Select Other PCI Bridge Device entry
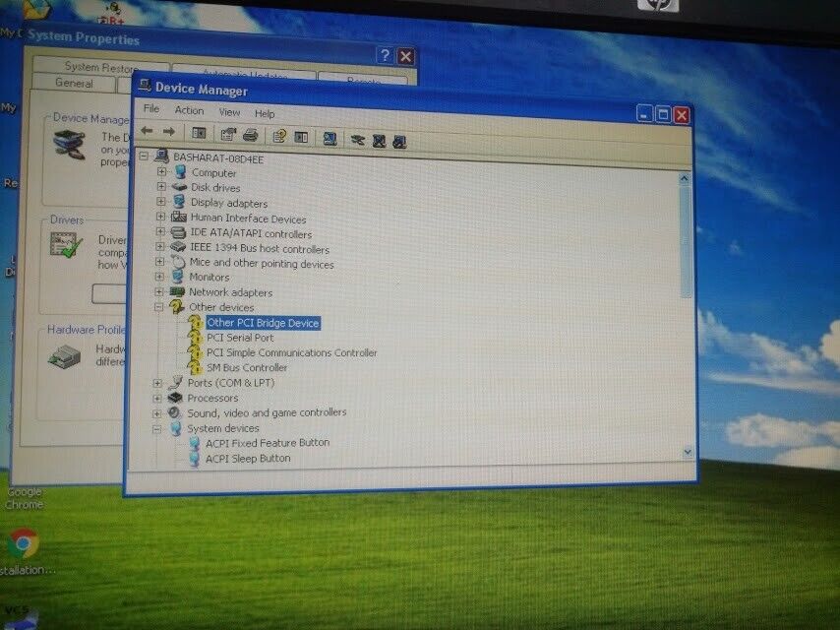The image size is (840, 630). [x=263, y=323]
